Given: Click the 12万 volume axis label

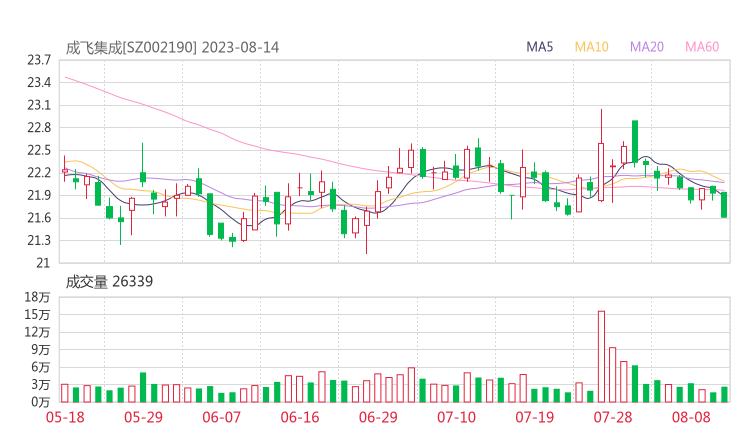Looking at the screenshot, I should [x=37, y=332].
